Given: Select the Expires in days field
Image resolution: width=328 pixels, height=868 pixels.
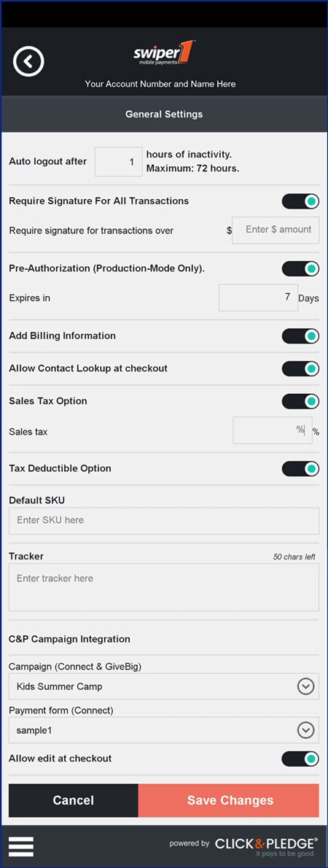Looking at the screenshot, I should click(x=258, y=298).
